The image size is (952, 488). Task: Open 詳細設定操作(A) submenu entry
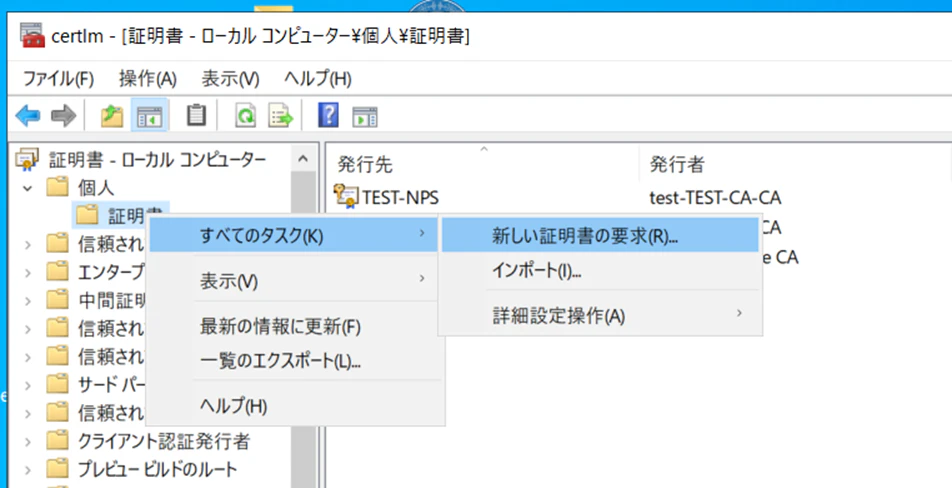click(600, 316)
